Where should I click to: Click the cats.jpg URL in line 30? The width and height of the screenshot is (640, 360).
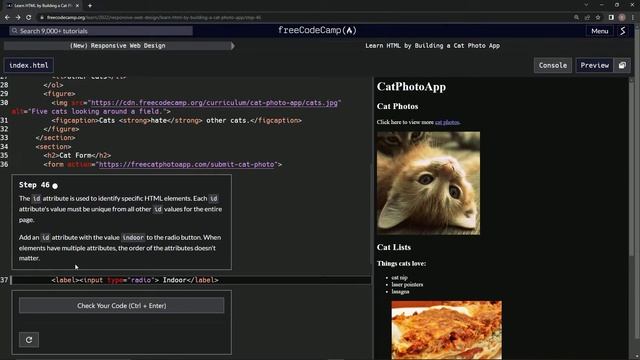214,102
